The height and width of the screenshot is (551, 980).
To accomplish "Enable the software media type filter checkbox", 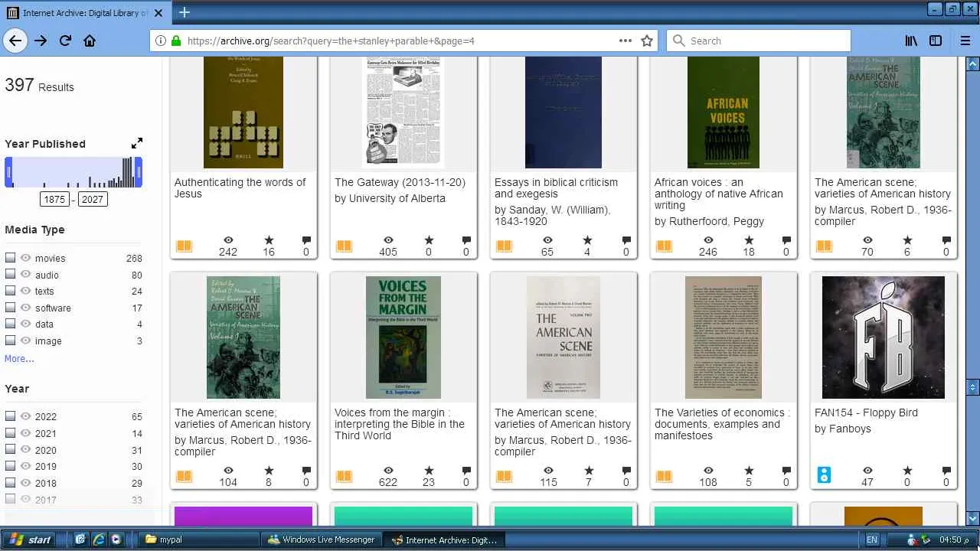I will point(10,308).
